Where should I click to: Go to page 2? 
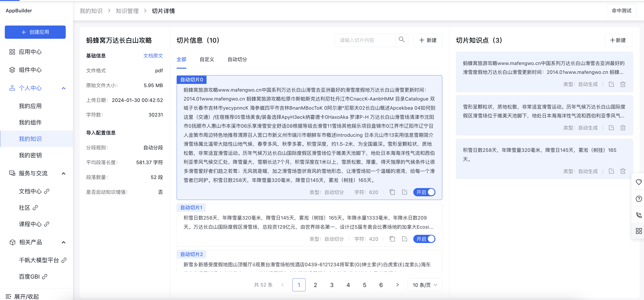(315, 285)
